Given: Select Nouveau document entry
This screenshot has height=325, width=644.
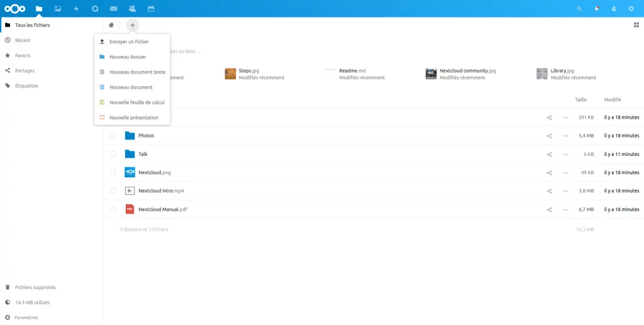Looking at the screenshot, I should click(x=132, y=87).
